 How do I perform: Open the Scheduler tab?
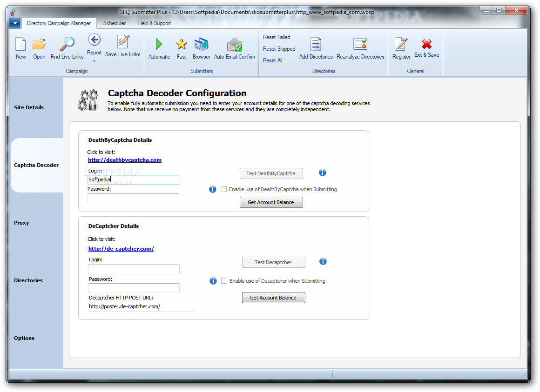(115, 23)
